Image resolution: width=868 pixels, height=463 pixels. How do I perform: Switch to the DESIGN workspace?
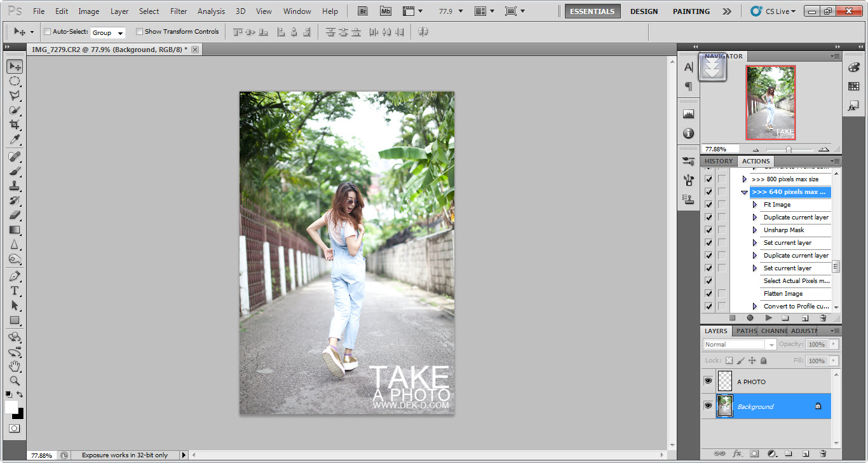(x=644, y=11)
